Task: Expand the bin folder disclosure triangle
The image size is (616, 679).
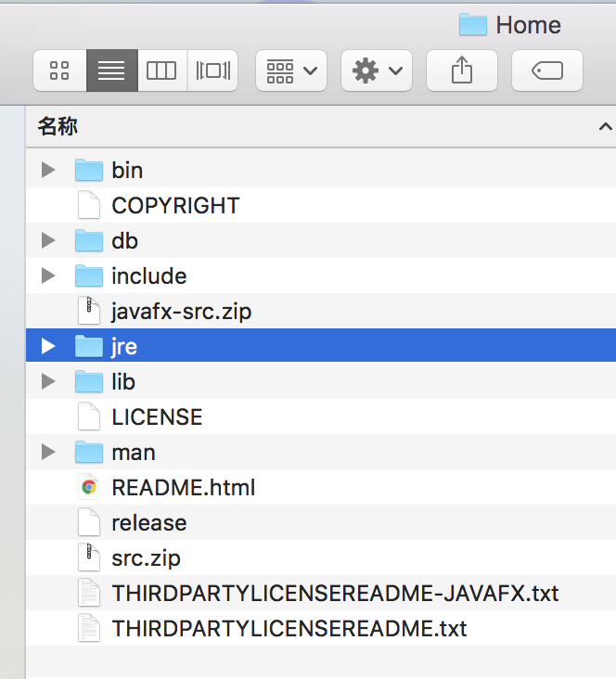Action: click(48, 170)
